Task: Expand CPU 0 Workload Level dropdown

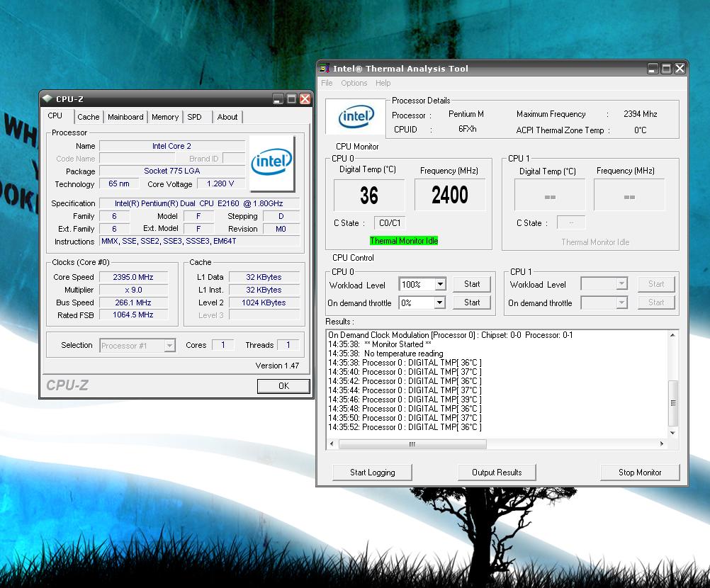Action: tap(439, 284)
